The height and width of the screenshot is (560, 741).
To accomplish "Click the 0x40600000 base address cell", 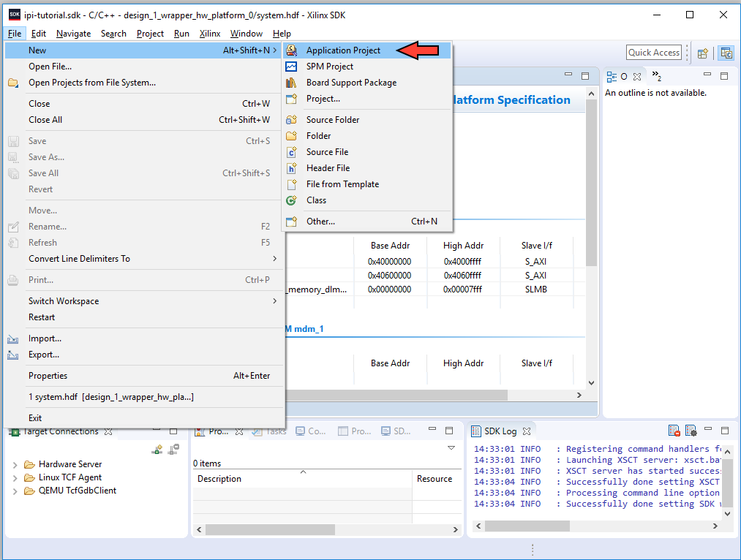I will click(x=389, y=276).
